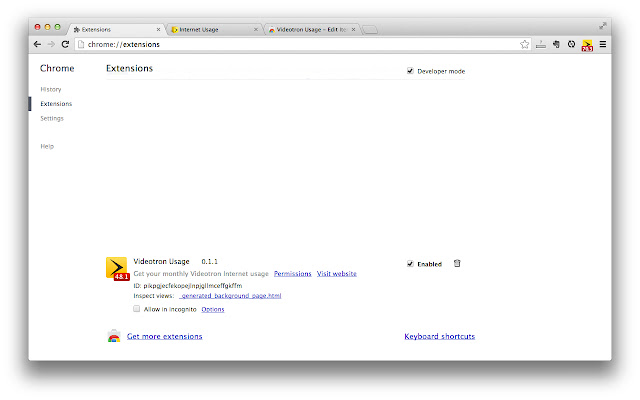
Task: Select Extensions in the Chrome sidebar
Action: tap(56, 104)
